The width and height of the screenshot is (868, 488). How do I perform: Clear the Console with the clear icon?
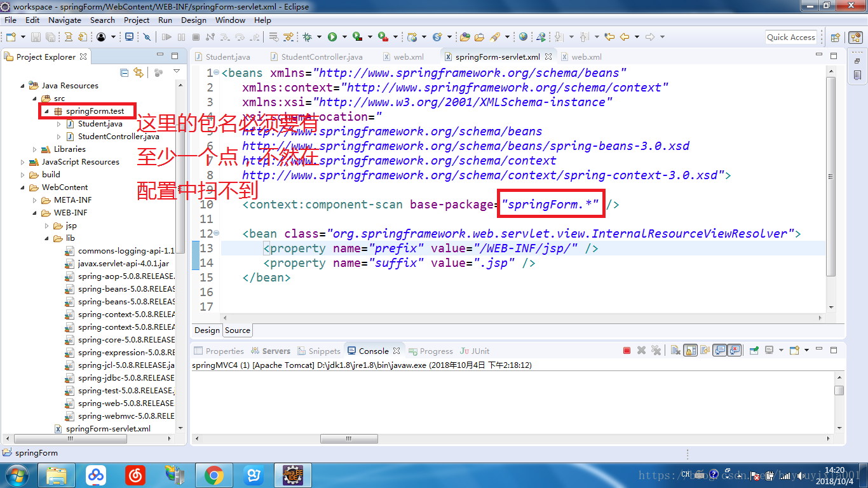click(x=675, y=350)
